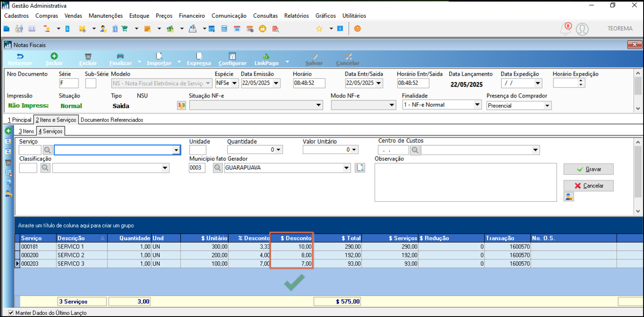This screenshot has height=317, width=644.
Task: Open the Data Entr/Saída date dropdown
Action: [379, 83]
